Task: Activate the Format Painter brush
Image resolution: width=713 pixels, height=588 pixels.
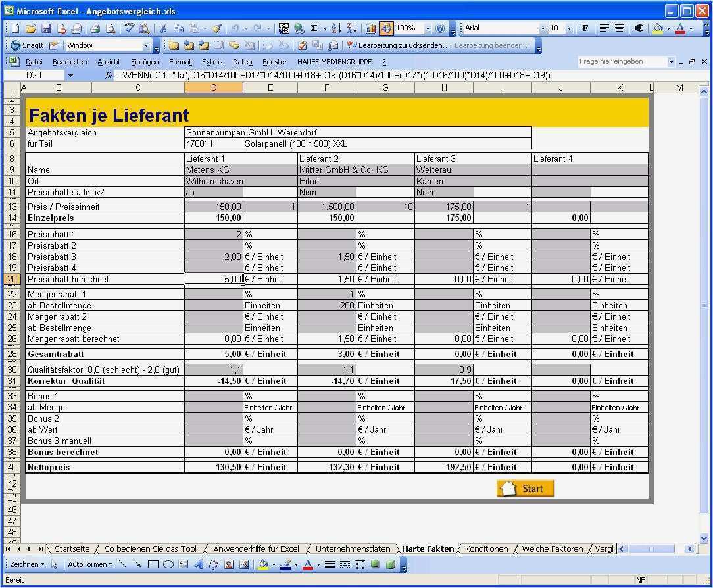Action: point(216,28)
